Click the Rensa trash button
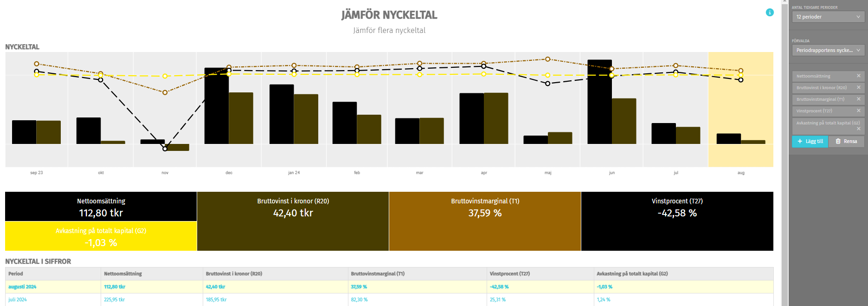The width and height of the screenshot is (868, 306). tap(846, 141)
